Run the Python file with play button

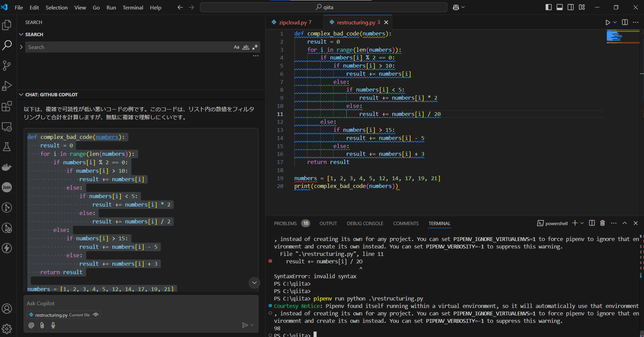point(608,22)
